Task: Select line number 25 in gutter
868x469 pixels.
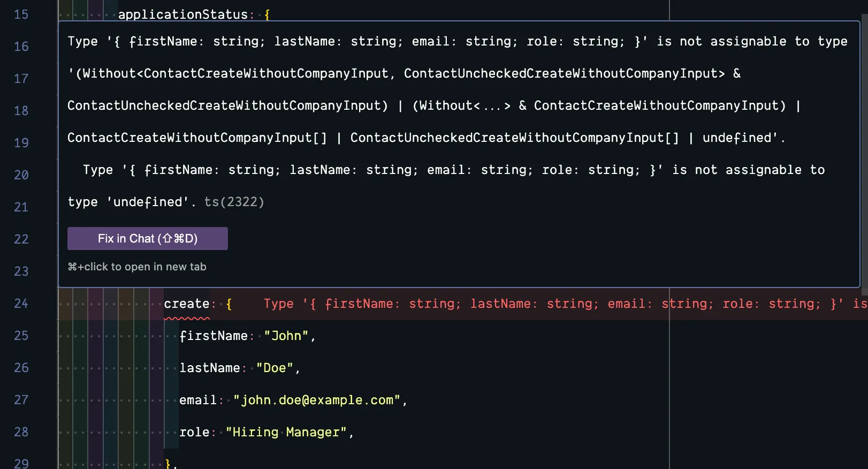Action: pyautogui.click(x=21, y=336)
